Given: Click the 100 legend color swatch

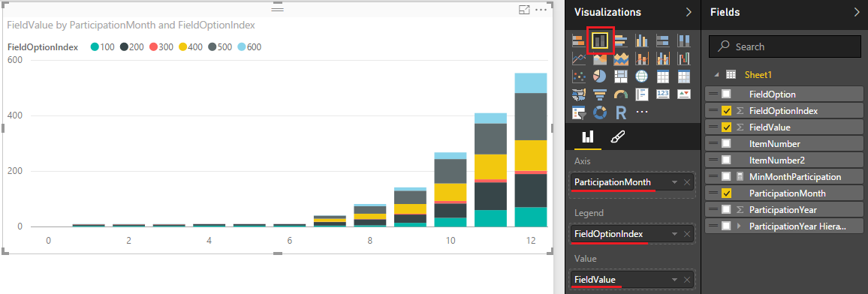Looking at the screenshot, I should click(x=95, y=47).
